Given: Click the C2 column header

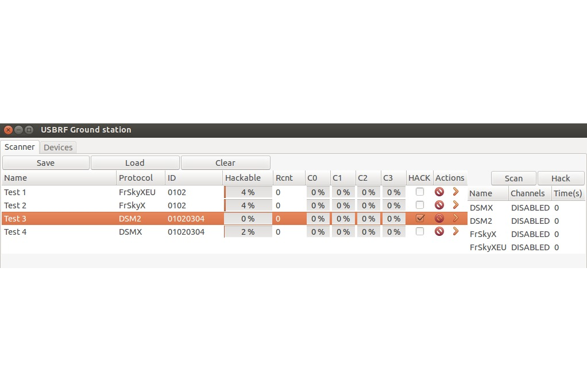Looking at the screenshot, I should (368, 178).
